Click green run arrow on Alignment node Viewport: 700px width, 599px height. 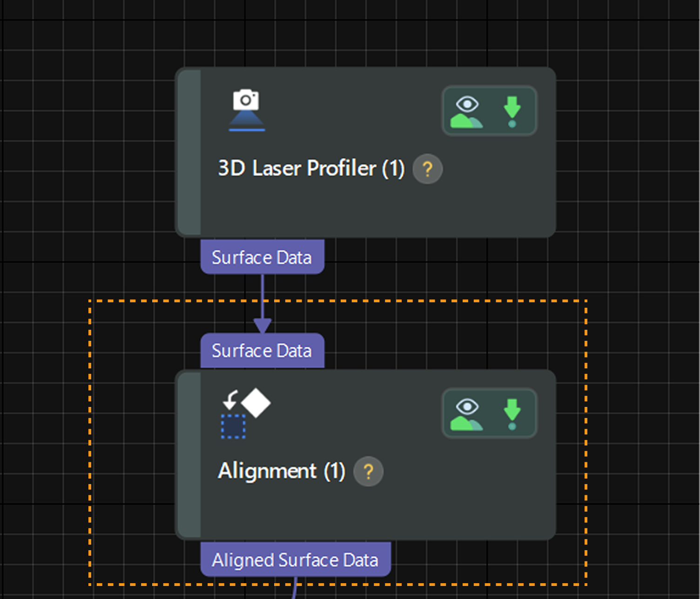tap(512, 414)
